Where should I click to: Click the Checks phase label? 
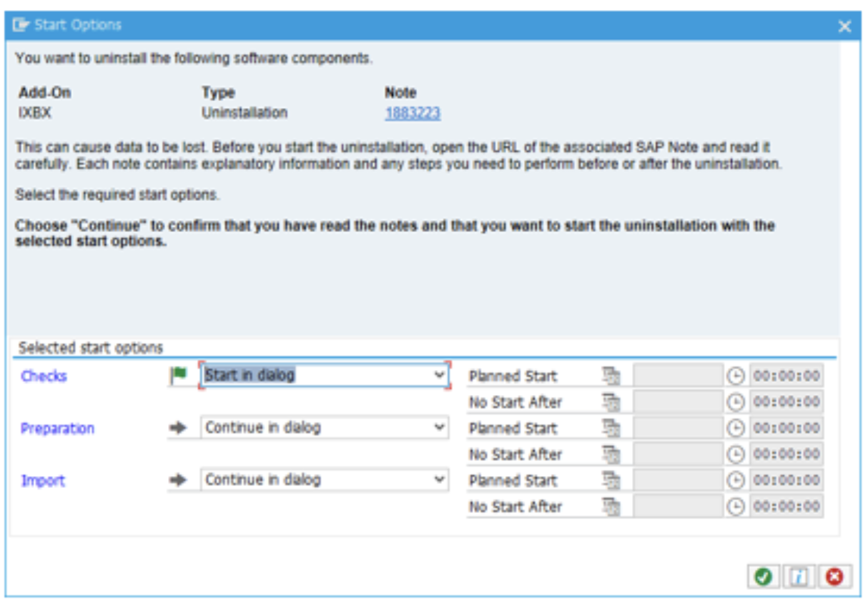(x=44, y=376)
